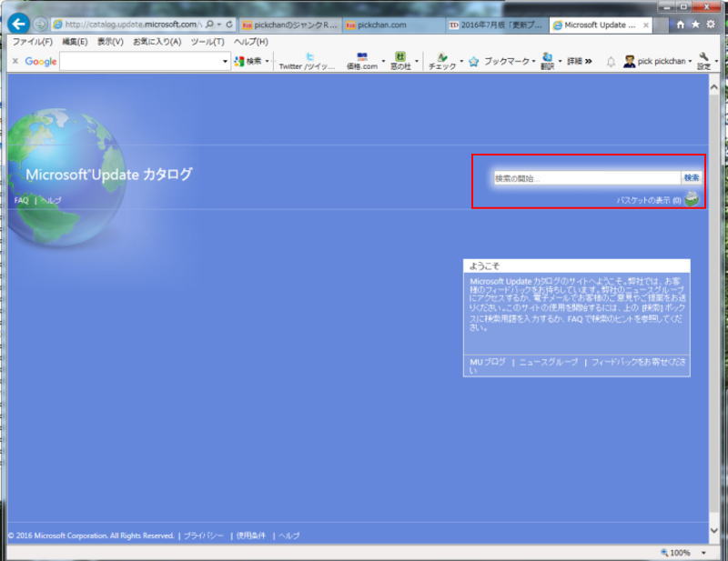Open the Twitter toolbar shortcut

pyautogui.click(x=307, y=61)
